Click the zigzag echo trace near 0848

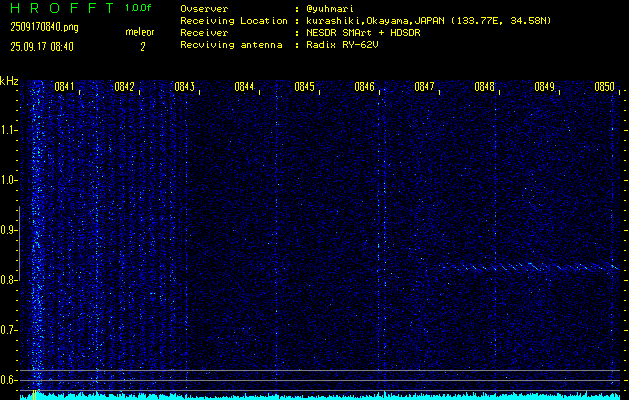(530, 266)
